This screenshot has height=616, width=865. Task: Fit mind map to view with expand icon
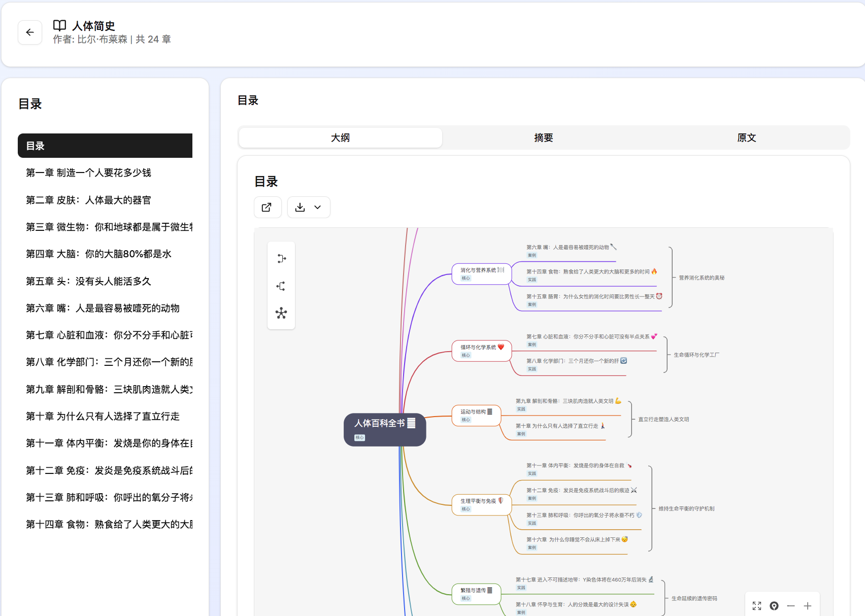click(756, 605)
